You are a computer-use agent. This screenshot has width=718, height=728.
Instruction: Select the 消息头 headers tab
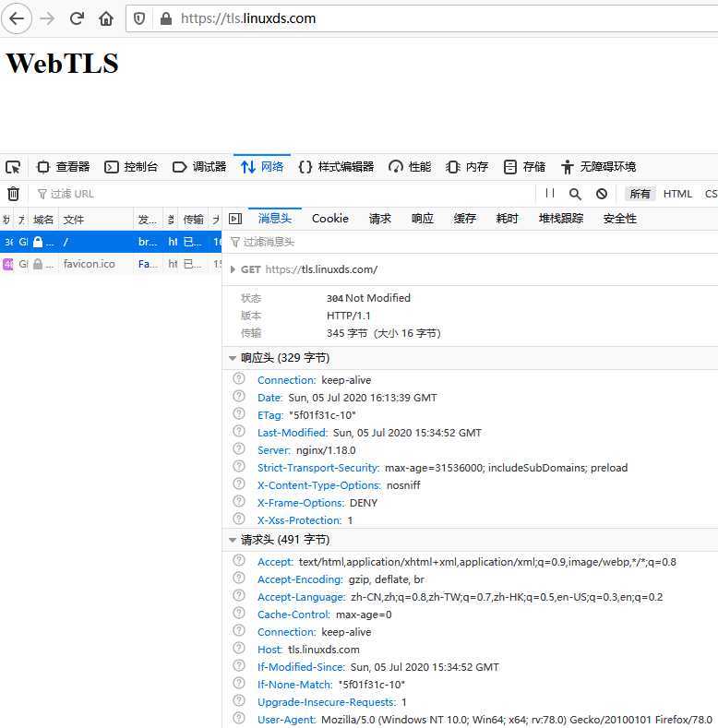tap(274, 219)
